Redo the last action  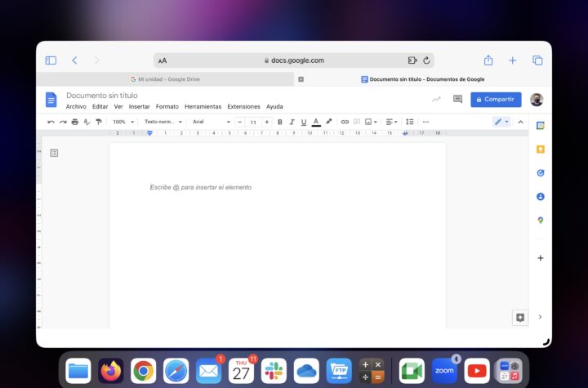coord(63,122)
